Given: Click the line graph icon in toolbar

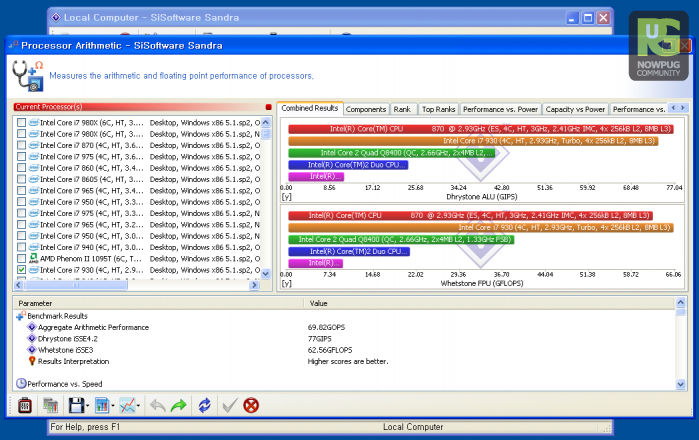Looking at the screenshot, I should [127, 405].
